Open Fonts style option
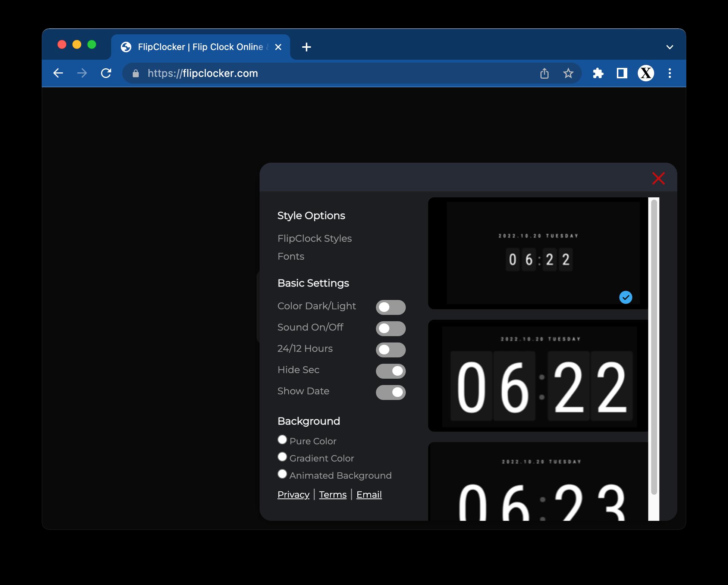The image size is (728, 585). [291, 256]
